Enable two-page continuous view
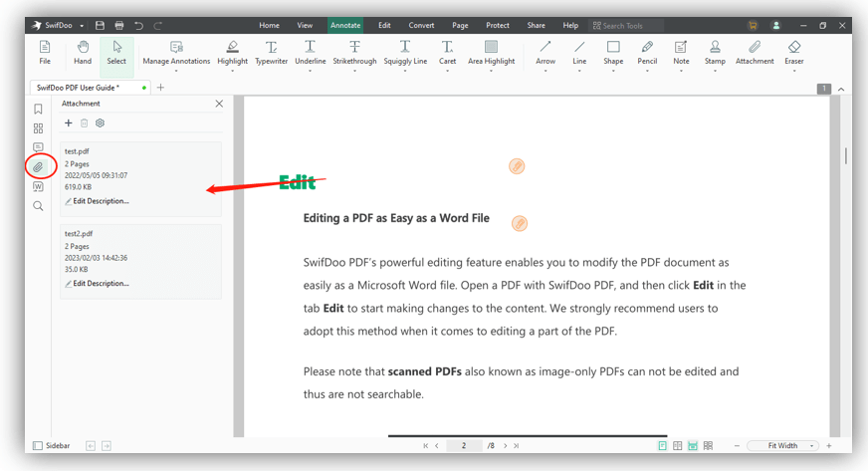This screenshot has width=868, height=471. (x=708, y=445)
